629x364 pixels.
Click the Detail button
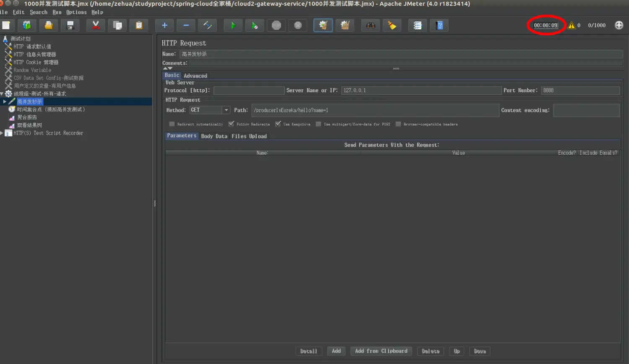pos(309,351)
